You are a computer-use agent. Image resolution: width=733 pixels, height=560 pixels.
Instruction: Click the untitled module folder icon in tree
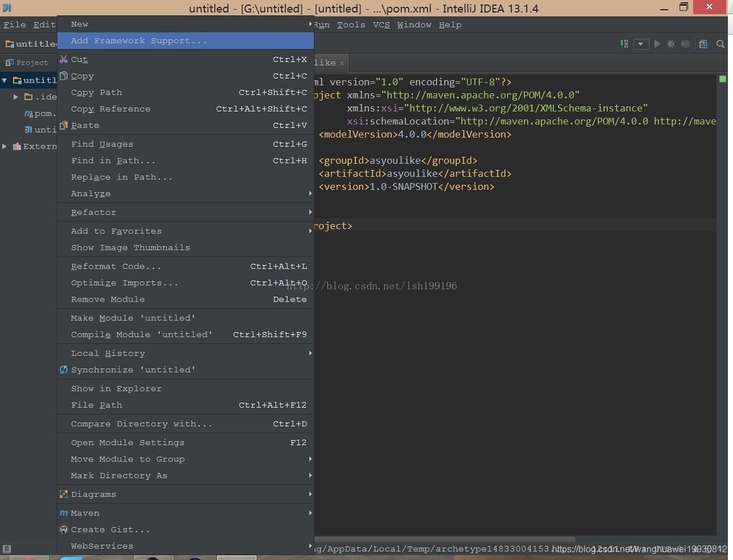(17, 80)
